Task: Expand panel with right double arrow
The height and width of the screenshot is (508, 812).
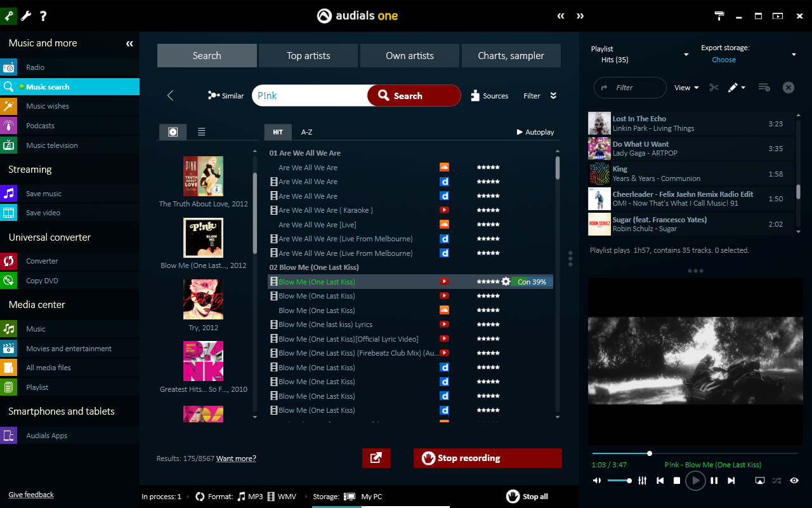Action: click(580, 16)
